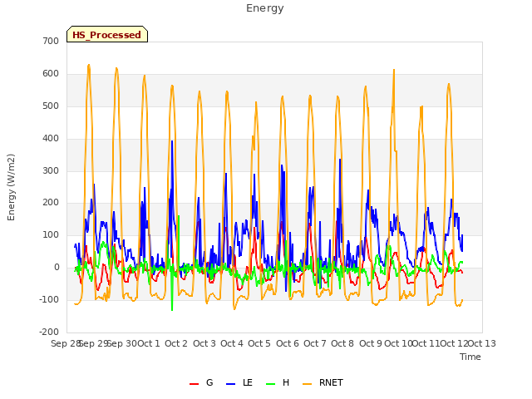Screen dimensions: 532x399
Task: Click the blue LE peak near 340 on Oct 8
Action: 340,160
